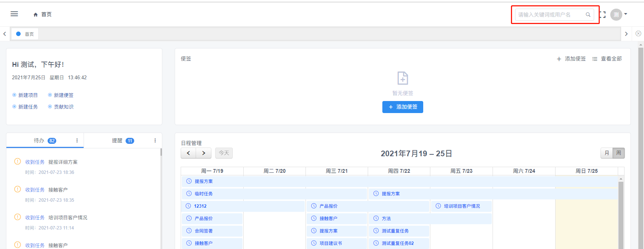This screenshot has width=644, height=249.
Task: Click the 周六 7/24 column header
Action: click(x=524, y=171)
